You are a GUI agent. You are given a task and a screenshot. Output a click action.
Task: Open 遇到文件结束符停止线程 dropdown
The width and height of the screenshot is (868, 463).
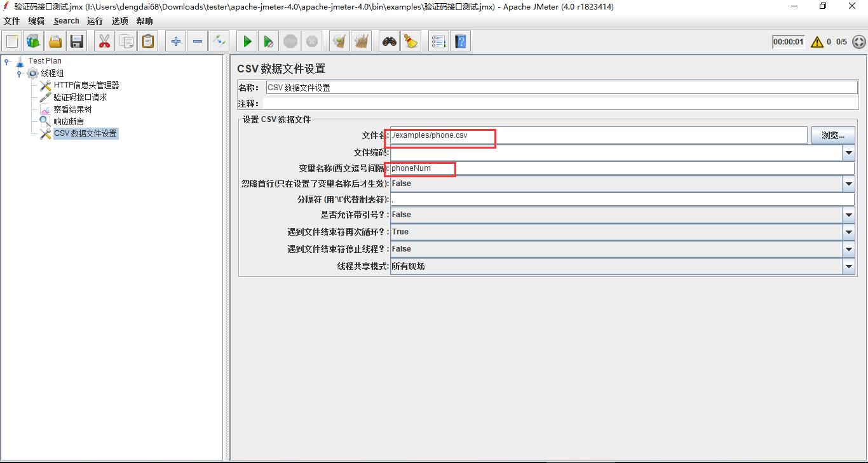click(x=849, y=249)
